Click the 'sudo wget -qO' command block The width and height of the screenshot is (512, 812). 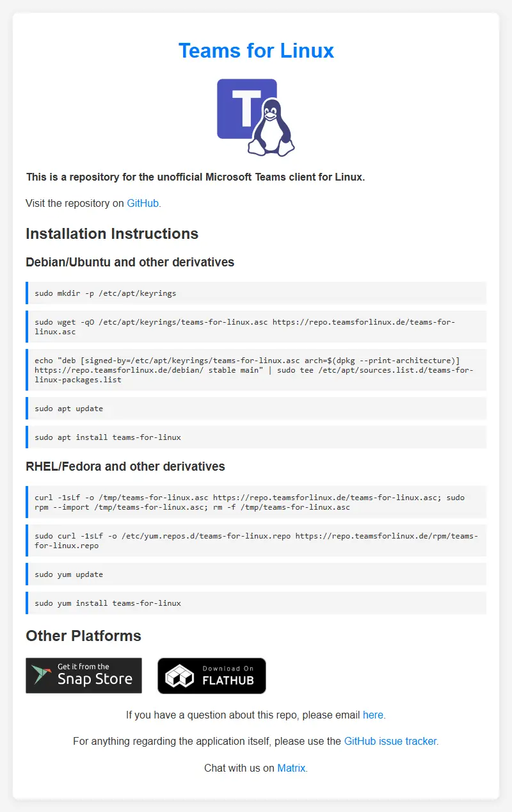click(256, 327)
